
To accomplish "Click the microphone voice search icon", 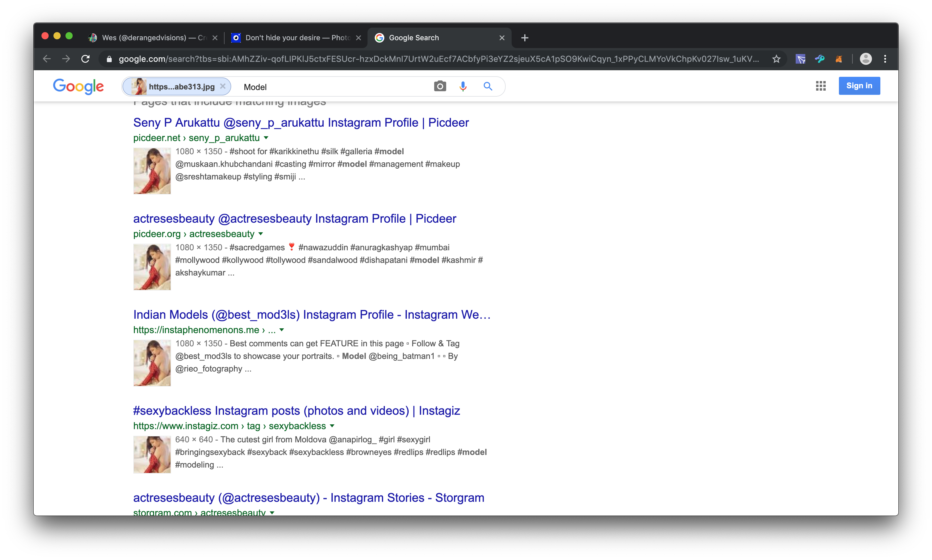I will [463, 86].
